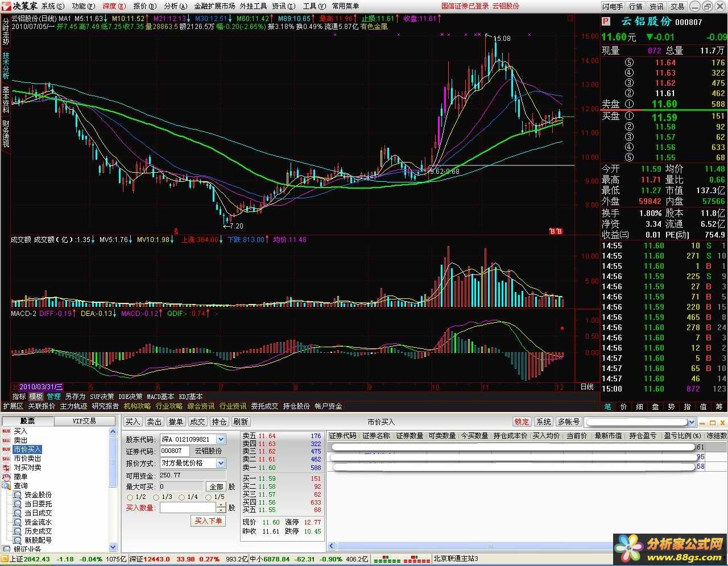Toggle the 价 price view tab
Screen dimensions: 728x566
tap(624, 407)
